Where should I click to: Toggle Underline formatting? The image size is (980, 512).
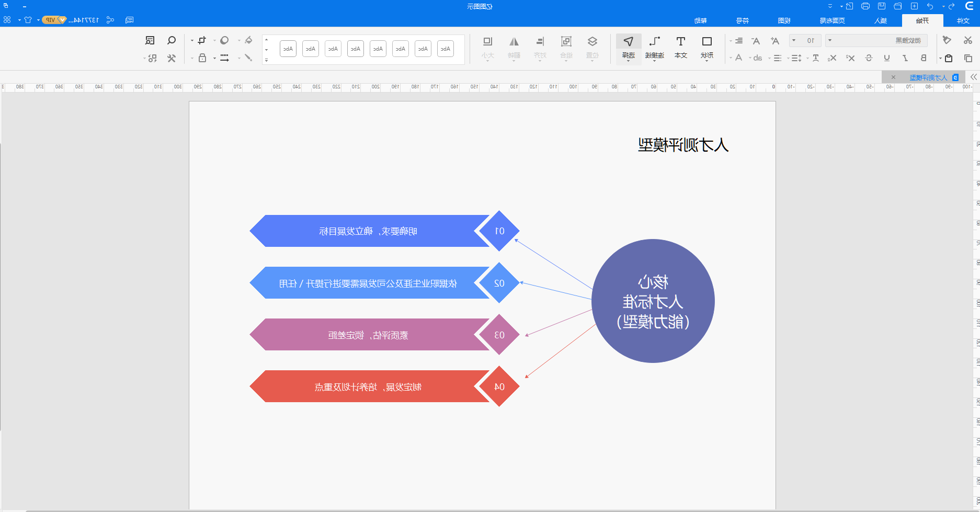(x=887, y=58)
